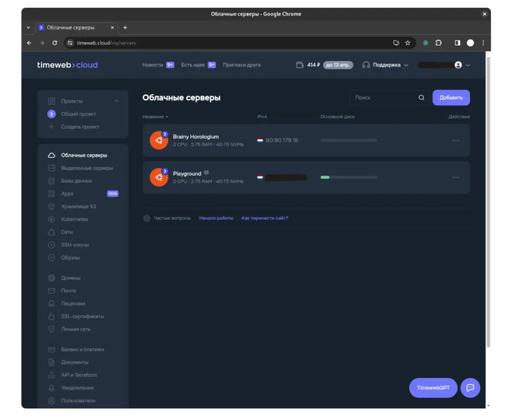Image resolution: width=507 pixels, height=420 pixels.
Task: Click the Баланс и платежи card icon
Action: click(x=51, y=349)
